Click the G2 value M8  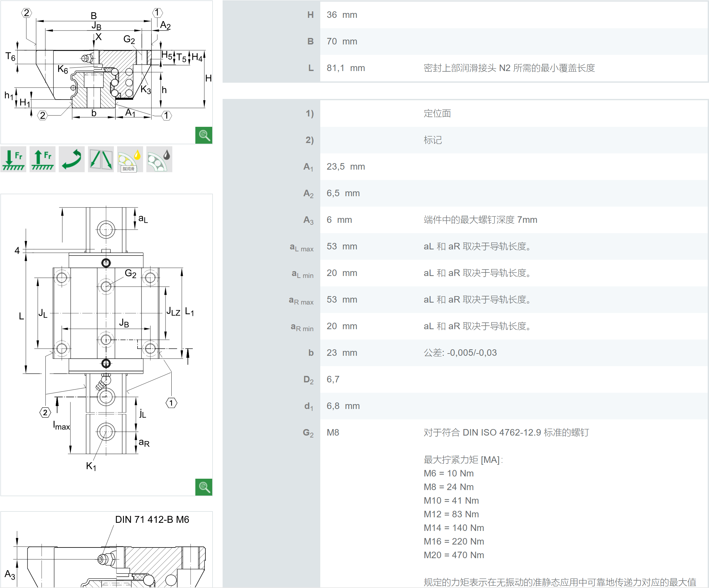pos(333,433)
